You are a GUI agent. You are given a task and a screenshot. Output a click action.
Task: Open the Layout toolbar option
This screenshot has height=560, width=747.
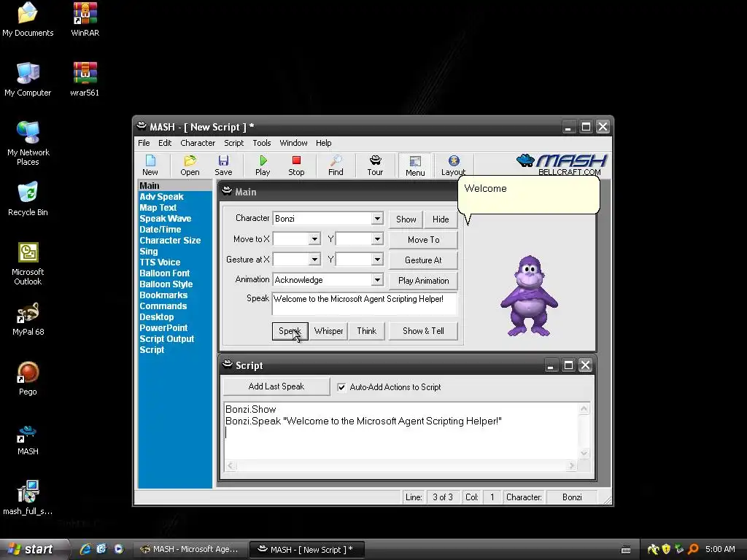pos(453,166)
